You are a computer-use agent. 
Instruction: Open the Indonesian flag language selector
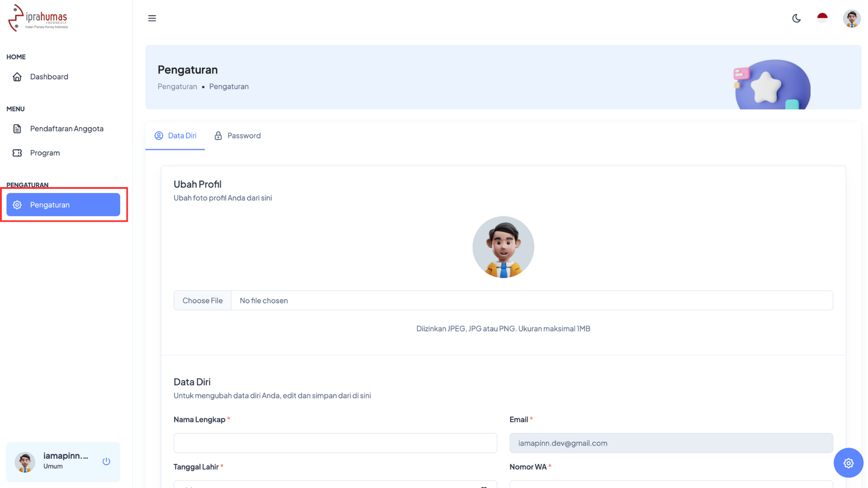(x=822, y=18)
